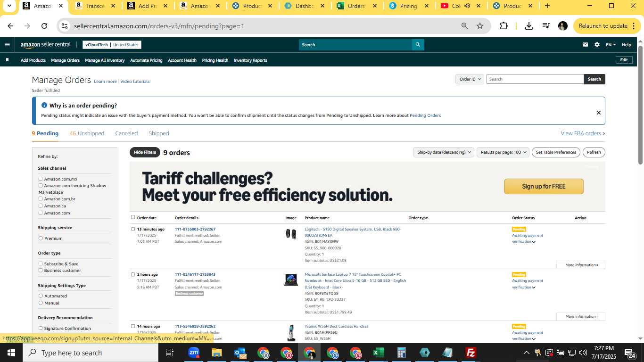Select Automated shipping settings type
The image size is (644, 362).
[x=41, y=296]
